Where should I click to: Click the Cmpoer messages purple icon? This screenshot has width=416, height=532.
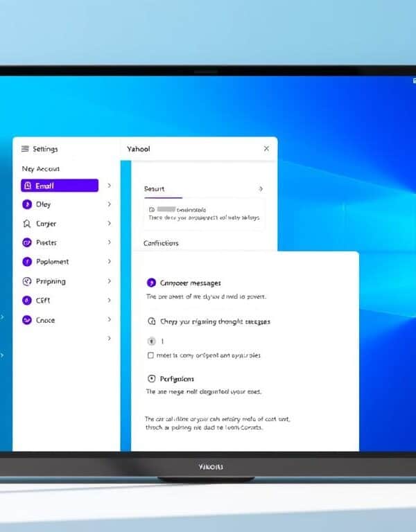151,283
